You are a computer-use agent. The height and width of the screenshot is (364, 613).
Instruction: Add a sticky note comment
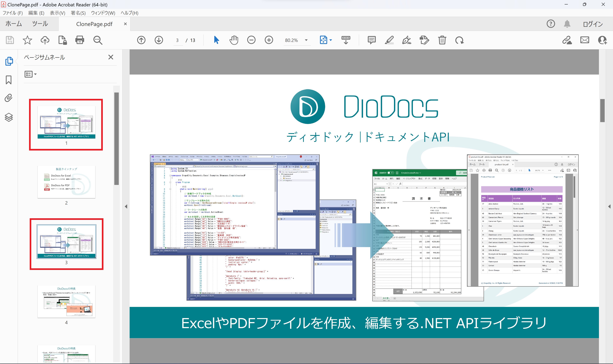click(372, 40)
